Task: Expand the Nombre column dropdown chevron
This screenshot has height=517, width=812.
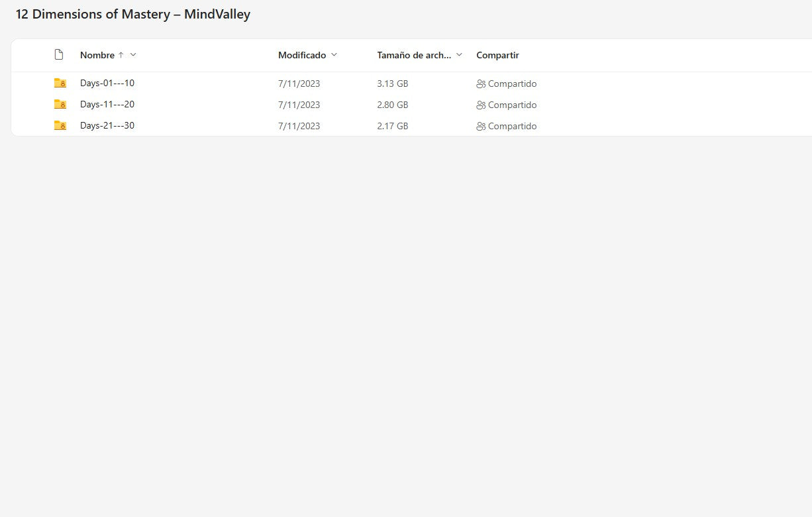Action: 133,55
